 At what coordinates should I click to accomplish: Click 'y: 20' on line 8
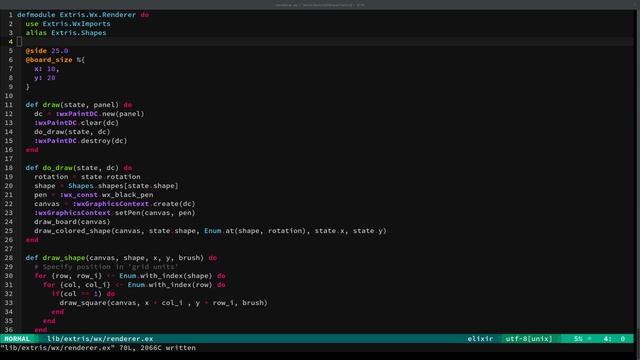pyautogui.click(x=44, y=78)
